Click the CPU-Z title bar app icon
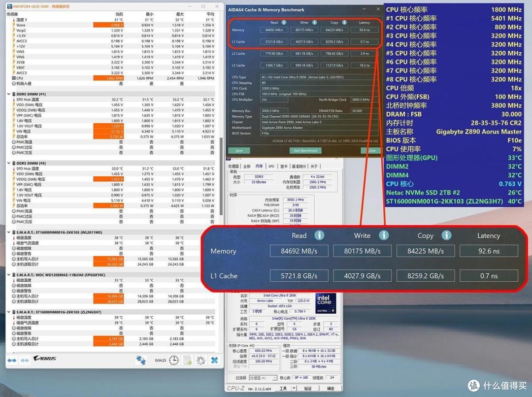Image resolution: width=532 pixels, height=397 pixels. [229, 158]
